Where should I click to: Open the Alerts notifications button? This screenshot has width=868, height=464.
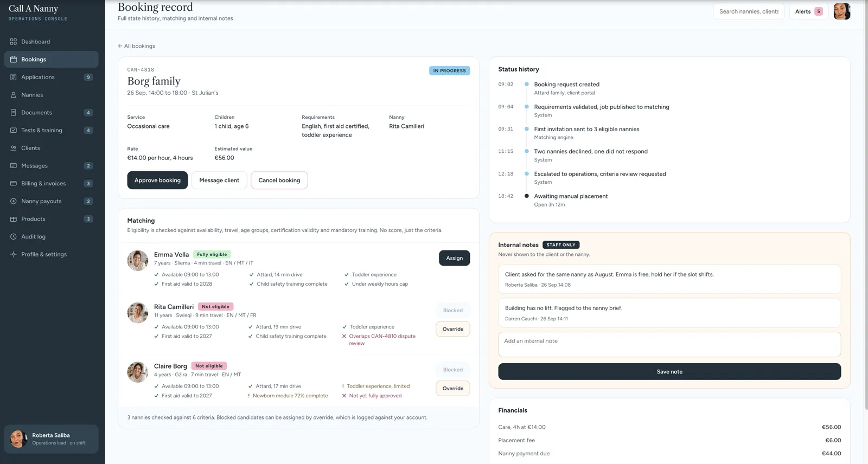(808, 11)
